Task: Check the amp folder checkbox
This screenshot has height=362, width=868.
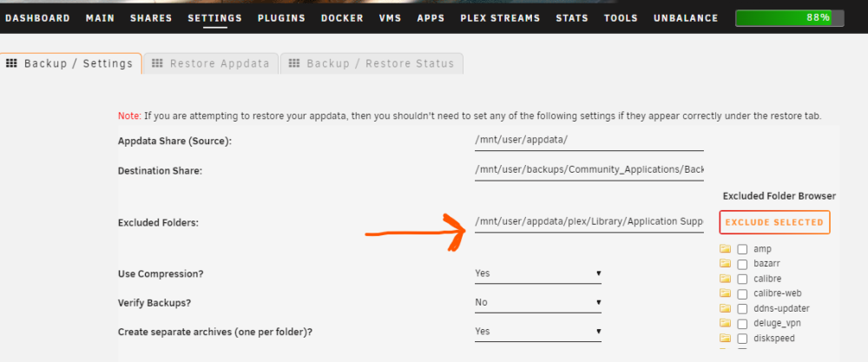Action: (x=742, y=250)
